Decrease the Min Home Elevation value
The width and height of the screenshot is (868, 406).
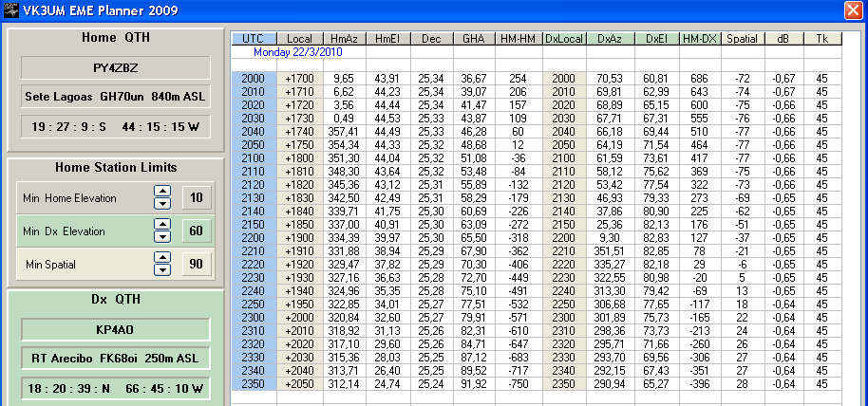pyautogui.click(x=161, y=204)
